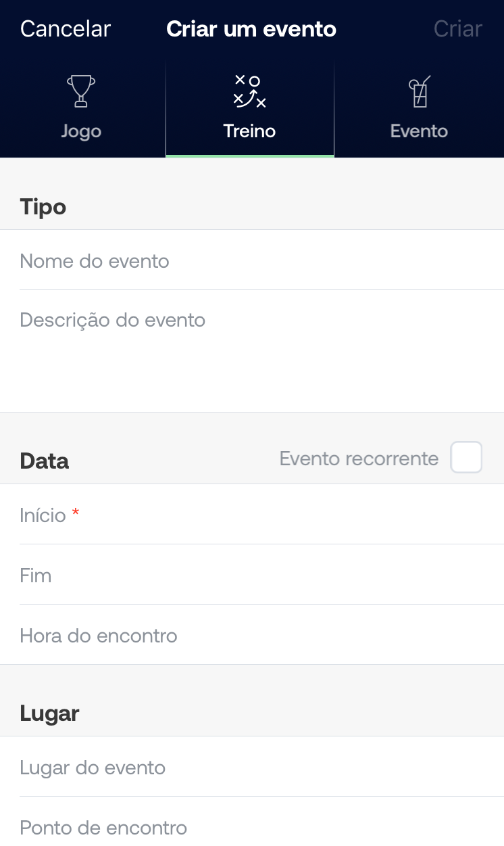
Task: Tap the trophy icon for Jogo
Action: point(81,91)
